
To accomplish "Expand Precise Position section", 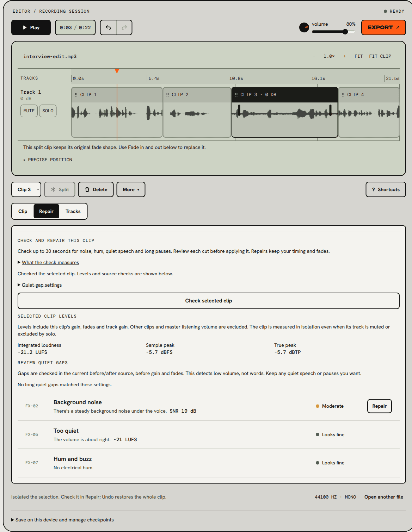I will [48, 160].
